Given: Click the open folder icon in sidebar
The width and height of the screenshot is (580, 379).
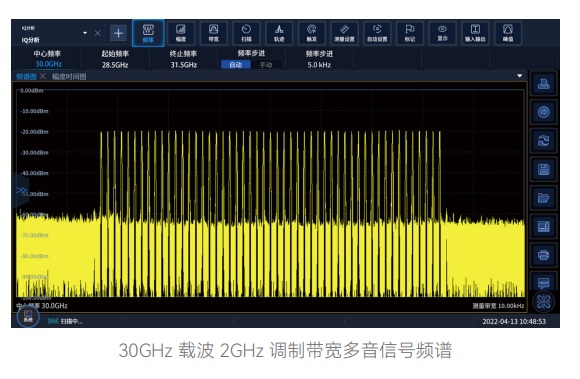Looking at the screenshot, I should 543,198.
